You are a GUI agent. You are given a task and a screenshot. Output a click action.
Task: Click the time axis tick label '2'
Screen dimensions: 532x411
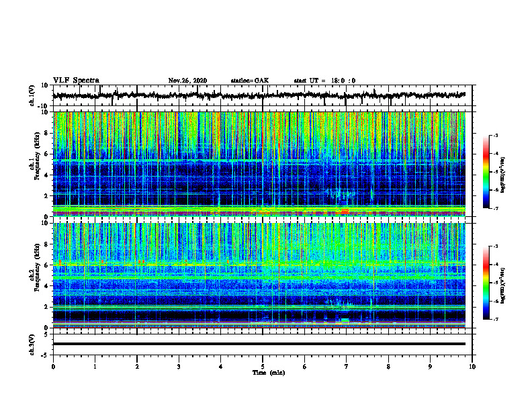point(137,367)
